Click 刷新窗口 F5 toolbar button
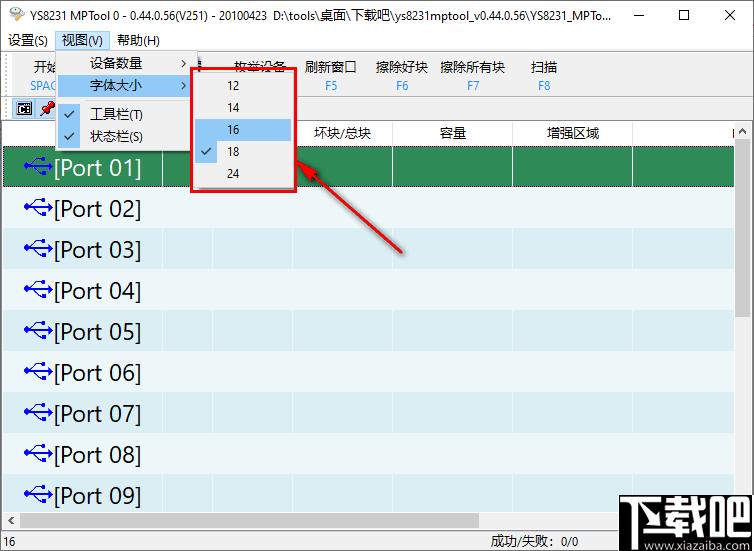The width and height of the screenshot is (754, 551). (331, 76)
